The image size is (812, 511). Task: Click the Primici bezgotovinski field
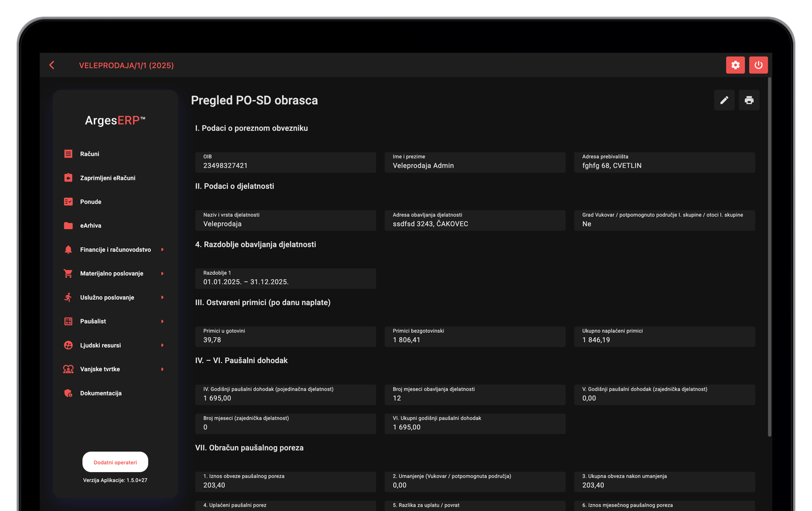pos(475,336)
